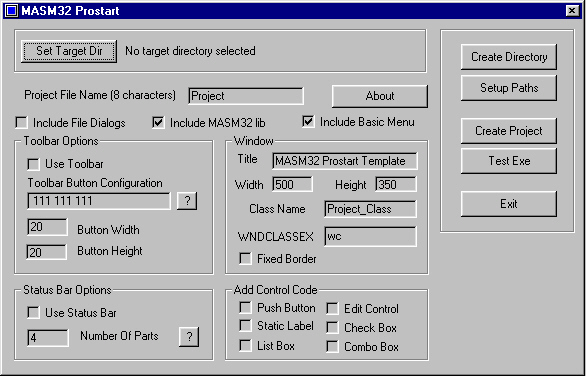The width and height of the screenshot is (586, 376).
Task: Check the Edit Control option
Action: tap(332, 309)
